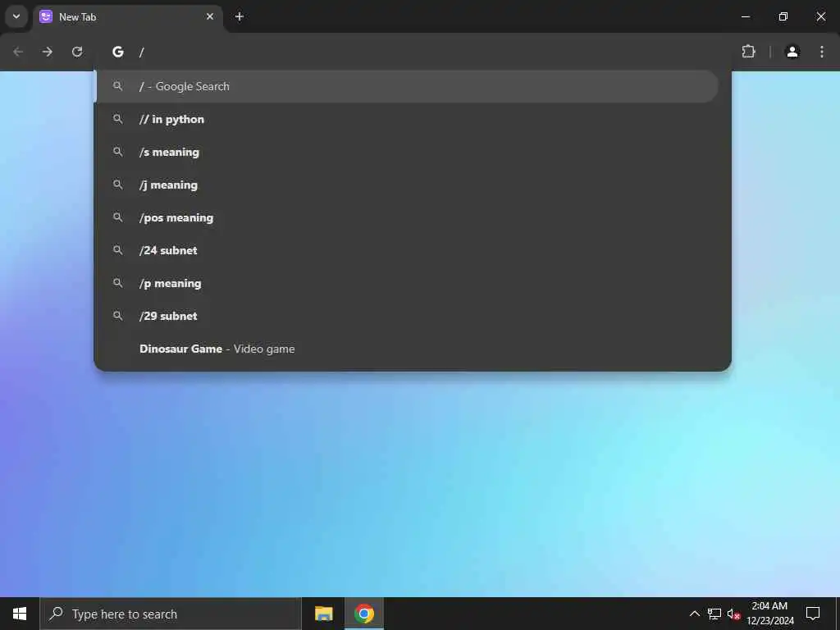The width and height of the screenshot is (840, 630).
Task: Click search icon beside '/p meaning'
Action: (x=118, y=283)
